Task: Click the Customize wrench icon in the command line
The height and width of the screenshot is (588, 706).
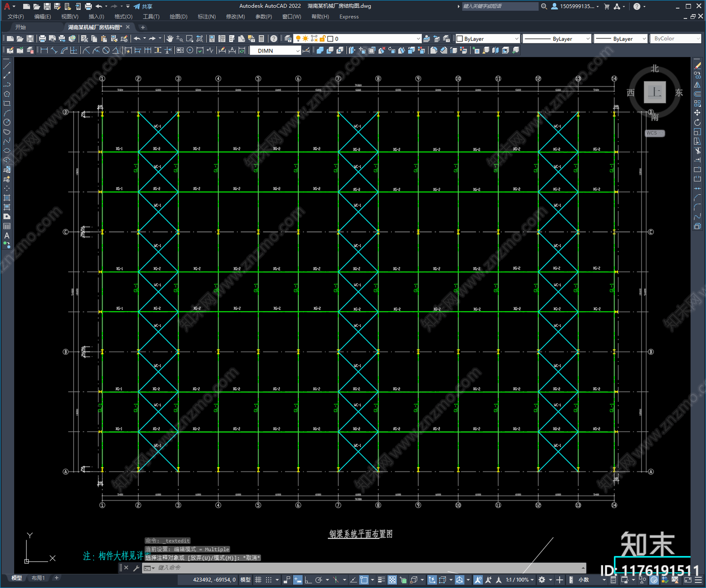Action: 136,568
